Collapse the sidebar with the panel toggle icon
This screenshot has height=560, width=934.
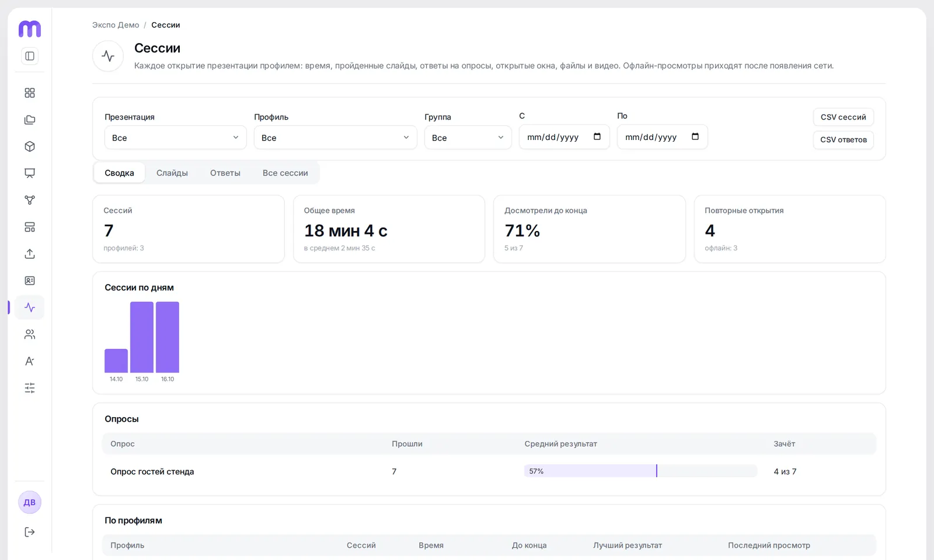coord(30,56)
